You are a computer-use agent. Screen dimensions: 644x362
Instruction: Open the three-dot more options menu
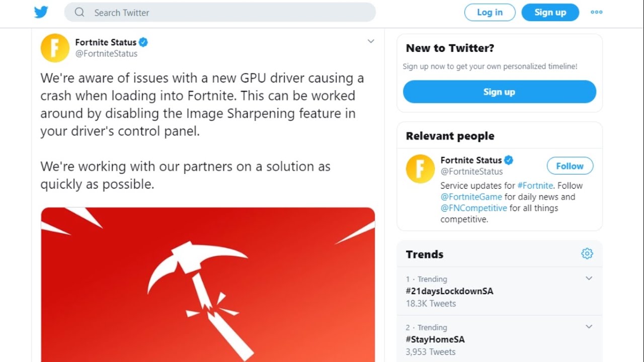[596, 13]
